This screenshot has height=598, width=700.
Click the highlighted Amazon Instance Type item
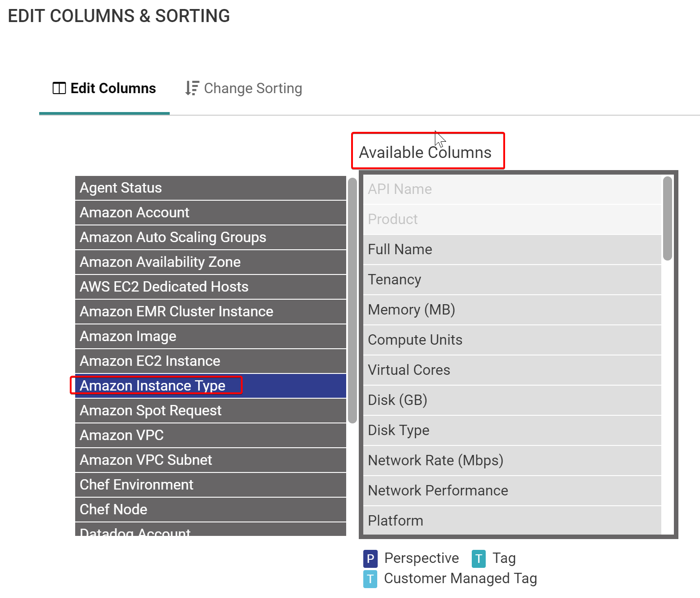click(x=210, y=386)
